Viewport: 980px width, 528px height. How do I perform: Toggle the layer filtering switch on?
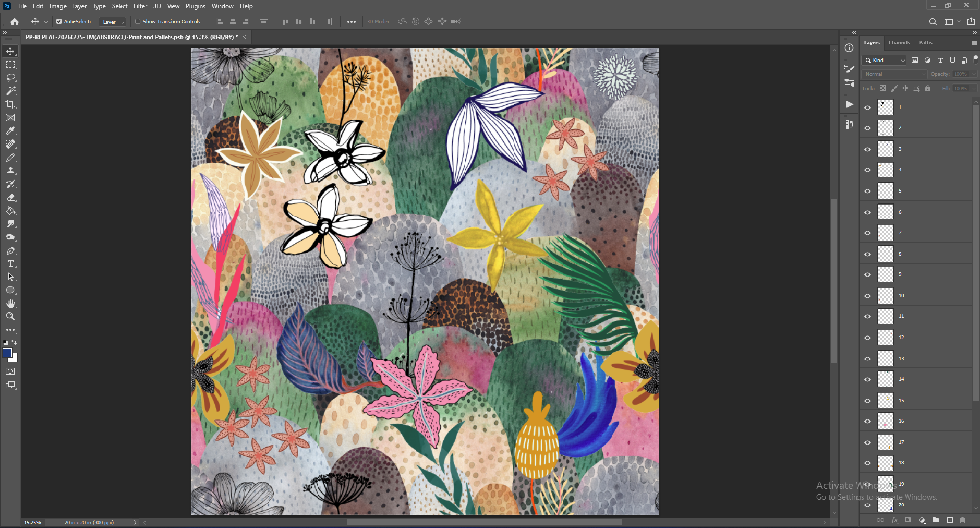click(x=976, y=59)
